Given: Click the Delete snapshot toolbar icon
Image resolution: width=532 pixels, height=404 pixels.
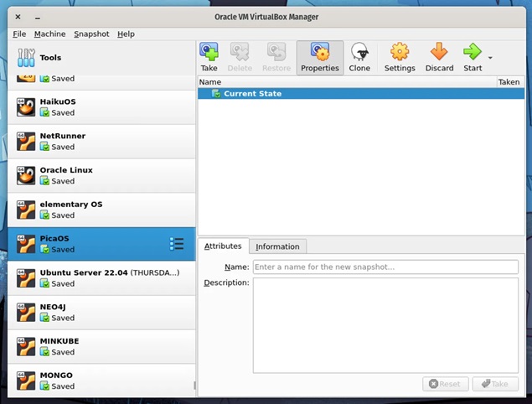Looking at the screenshot, I should (240, 52).
